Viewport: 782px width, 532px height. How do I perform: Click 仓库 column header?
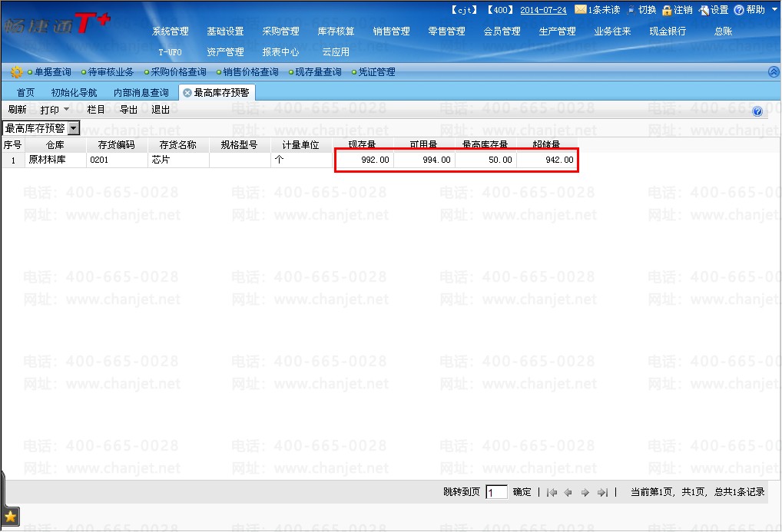coord(55,145)
